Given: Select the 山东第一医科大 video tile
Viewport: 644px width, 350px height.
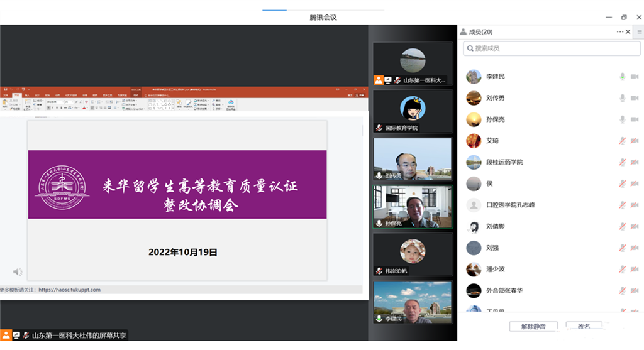Looking at the screenshot, I should [x=413, y=63].
